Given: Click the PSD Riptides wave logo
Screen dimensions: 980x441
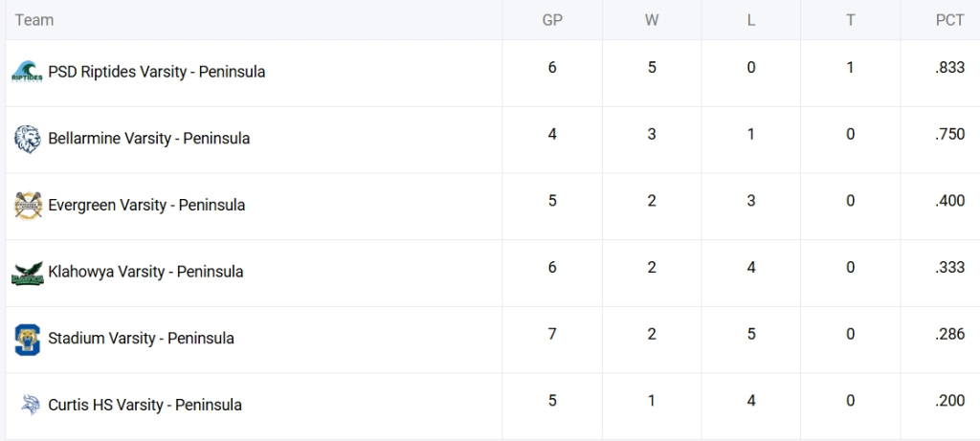Looking at the screenshot, I should coord(27,72).
